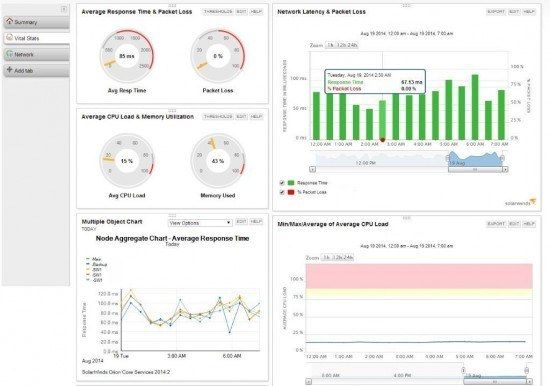Toggle the Response Time series checkbox

[282, 183]
